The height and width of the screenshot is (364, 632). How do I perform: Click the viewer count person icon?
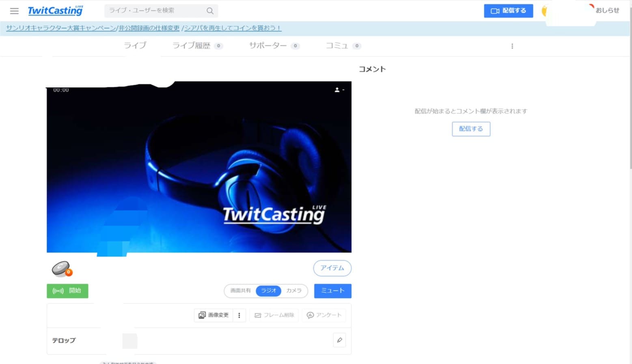point(337,90)
